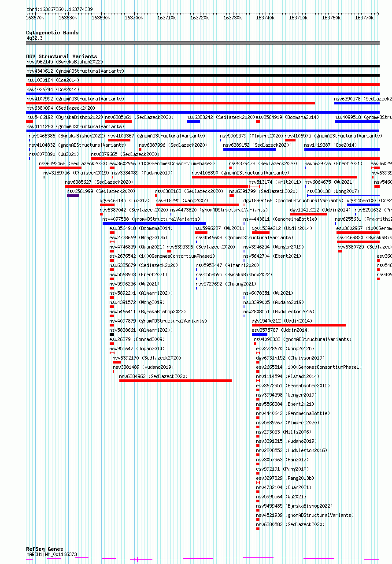
Task: Click esv26379 (Conrad2009) label
Action: coord(137,339)
